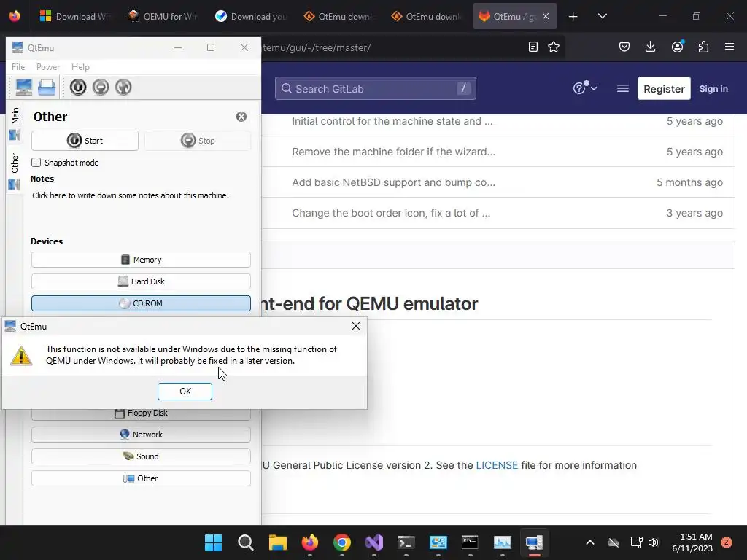Open the Firefox extensions icon

704,47
